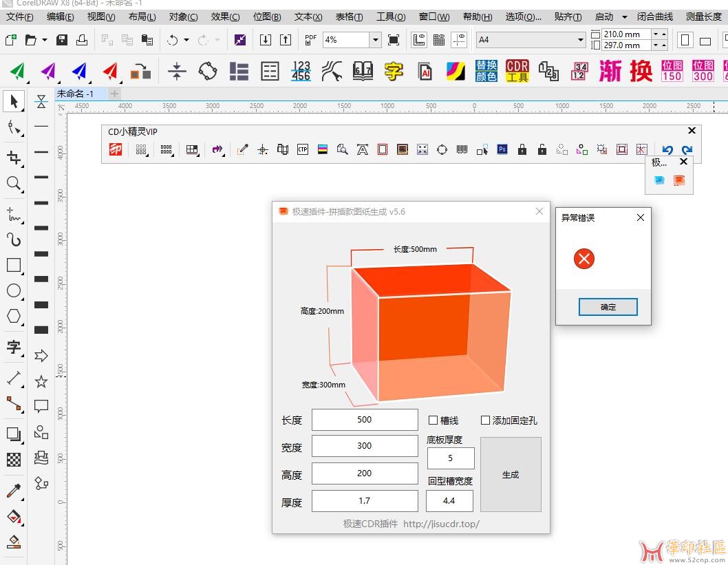Enable the 槽线 checkbox
The width and height of the screenshot is (728, 565).
tap(433, 420)
